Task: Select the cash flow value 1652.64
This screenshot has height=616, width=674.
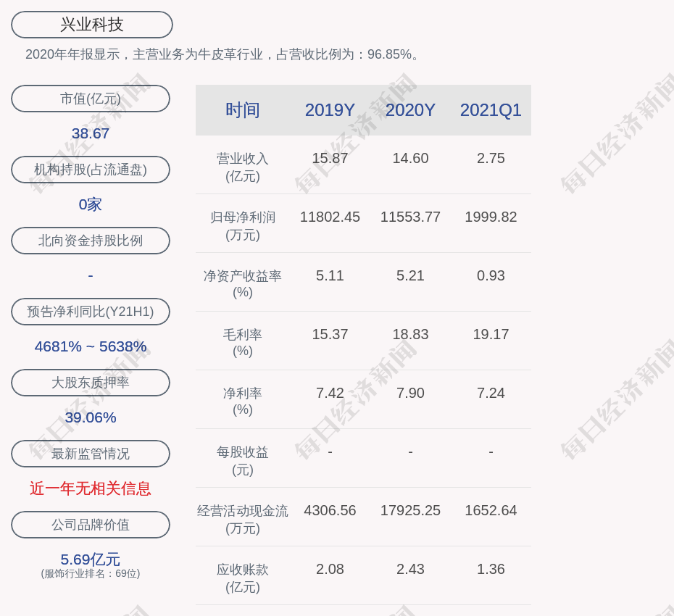Action: pyautogui.click(x=491, y=510)
